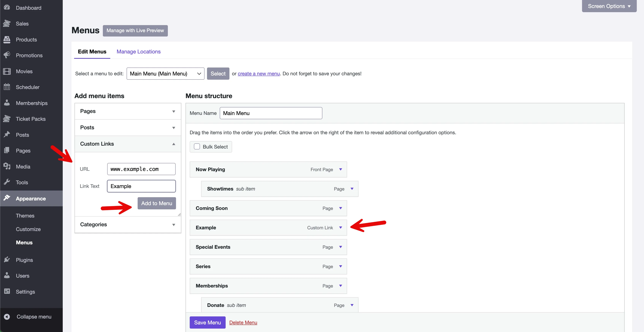
Task: Expand the Now Playing menu item arrow
Action: point(340,169)
